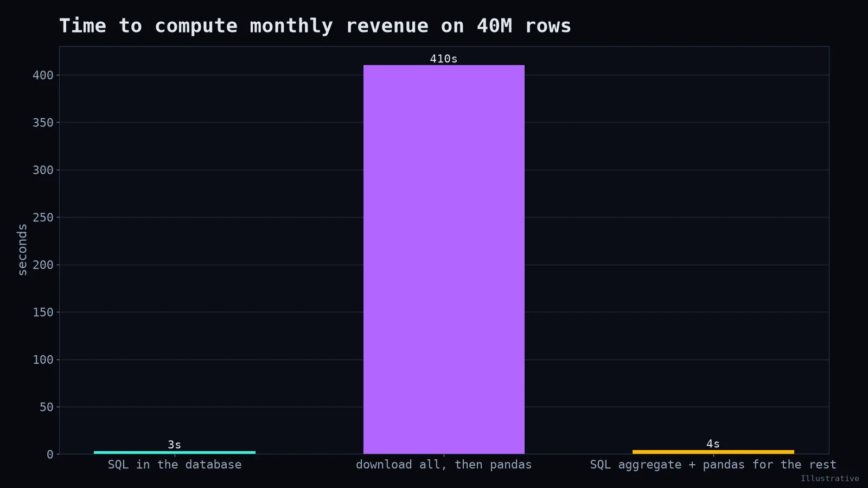Screen dimensions: 868x488
Task: Click the 'download all, then pandas' axis label
Action: (x=444, y=465)
